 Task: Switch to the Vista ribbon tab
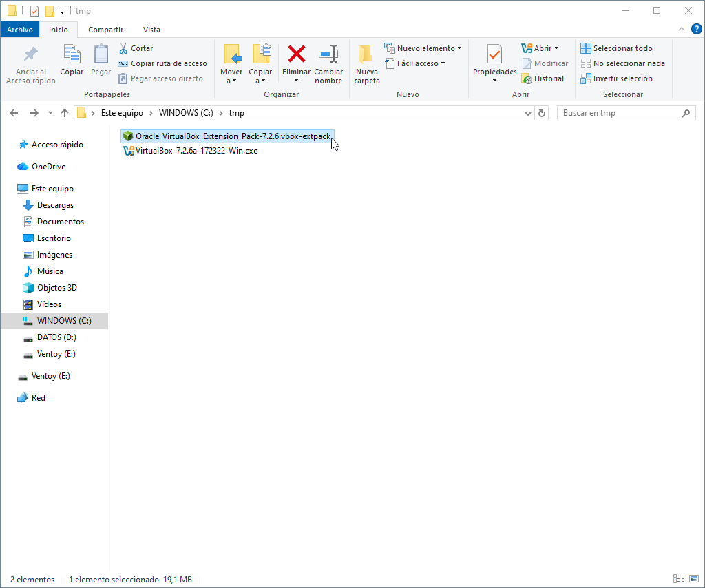tap(151, 30)
